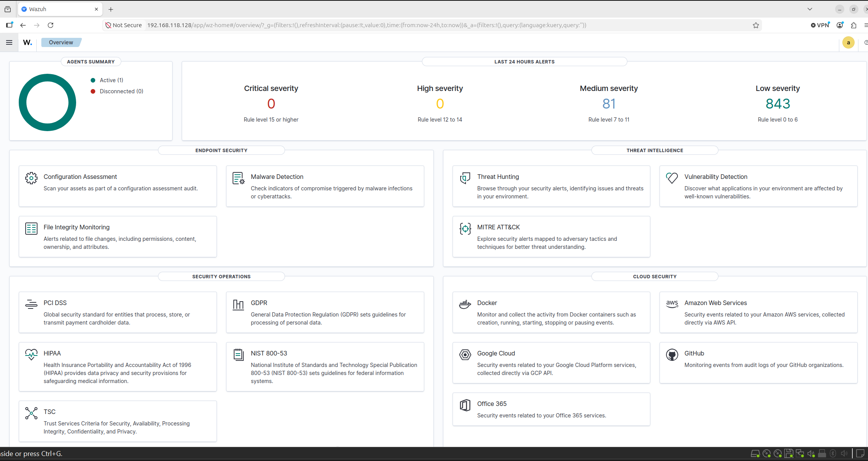Open the Configuration Assessment gear icon
868x461 pixels.
pos(31,178)
